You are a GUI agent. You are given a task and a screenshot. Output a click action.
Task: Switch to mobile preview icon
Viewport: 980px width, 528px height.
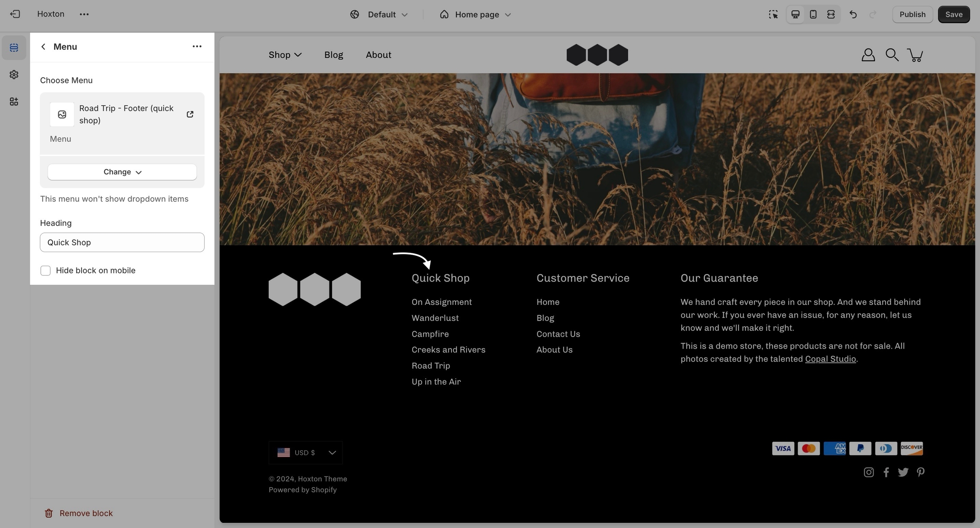pyautogui.click(x=813, y=14)
